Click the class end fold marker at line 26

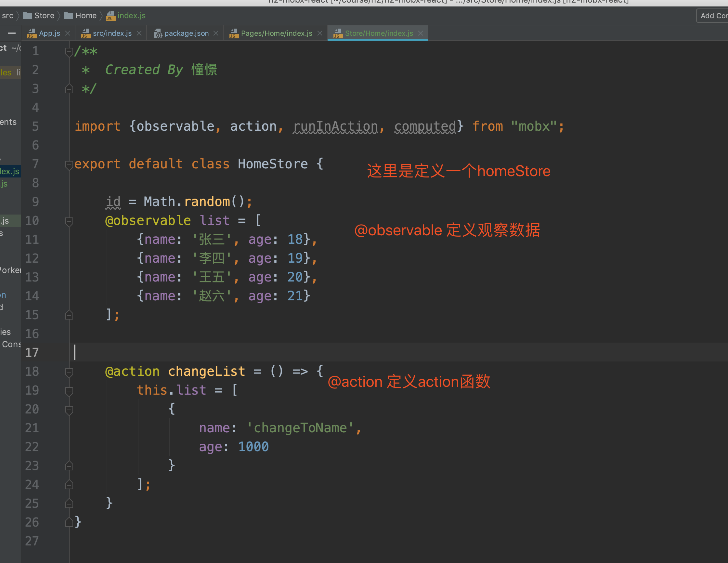click(69, 522)
